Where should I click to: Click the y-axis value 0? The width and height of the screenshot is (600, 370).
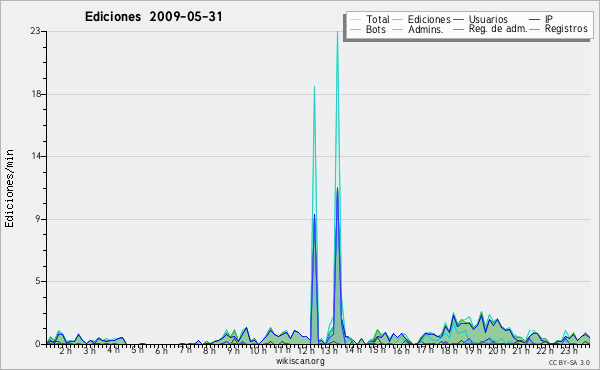[38, 344]
